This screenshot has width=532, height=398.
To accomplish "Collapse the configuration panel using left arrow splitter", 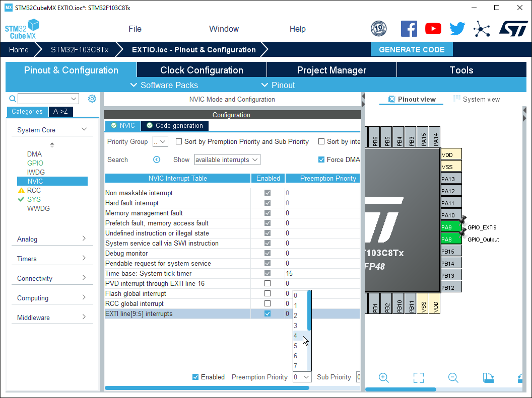I will [363, 96].
